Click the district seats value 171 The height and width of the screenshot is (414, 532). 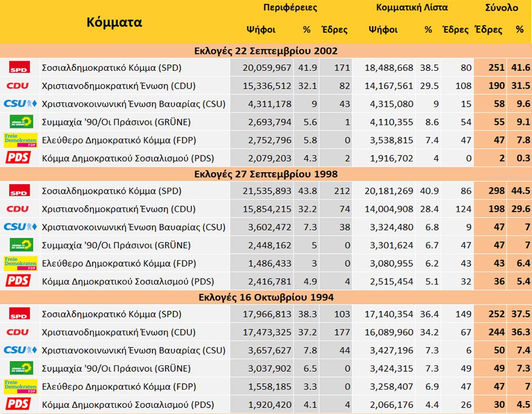click(x=342, y=68)
